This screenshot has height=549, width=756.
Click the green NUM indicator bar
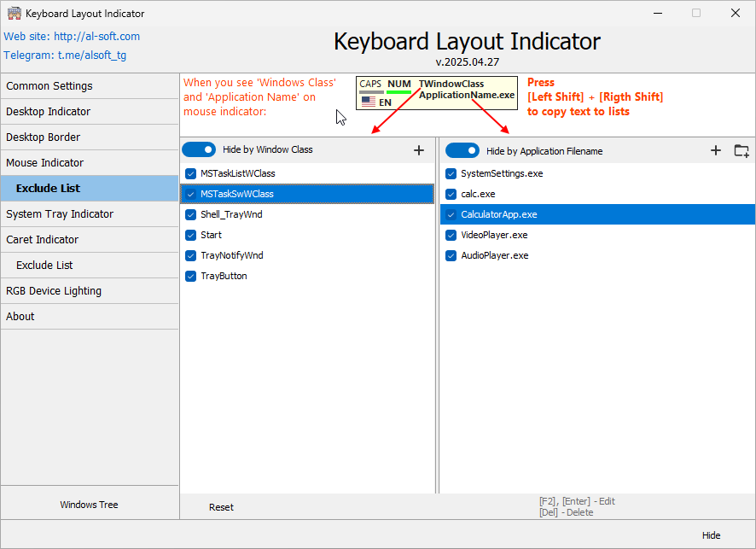(398, 91)
